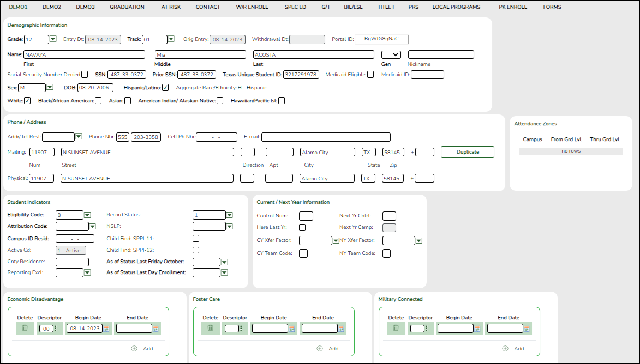Open the End Date calendar picker in Foster Care

coord(340,328)
